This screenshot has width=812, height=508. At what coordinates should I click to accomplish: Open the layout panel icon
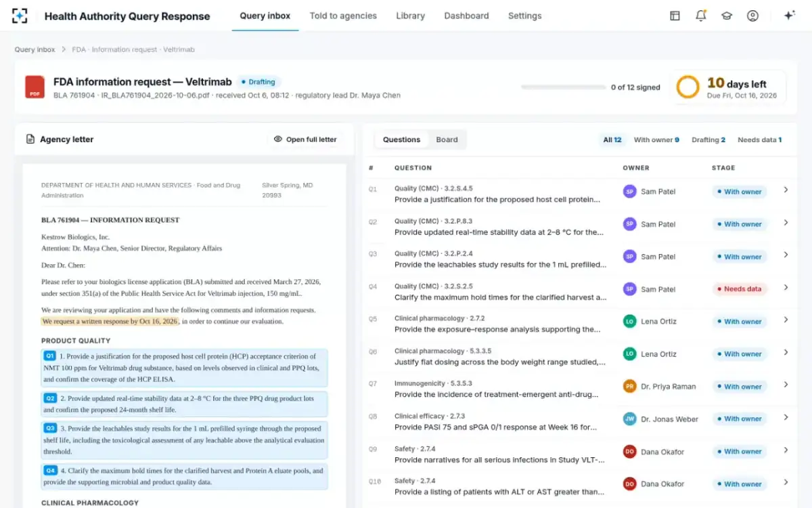[675, 16]
